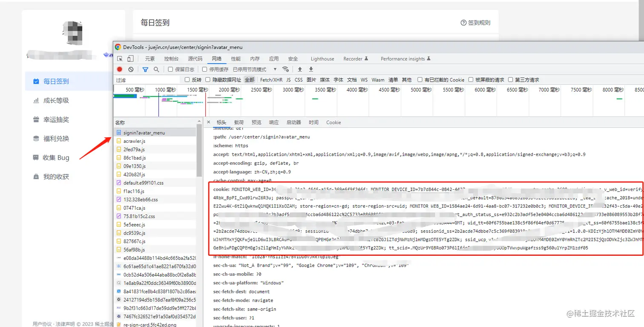This screenshot has width=644, height=327.
Task: Tick the 有已拦截的 Cookie checkbox
Action: [x=420, y=80]
